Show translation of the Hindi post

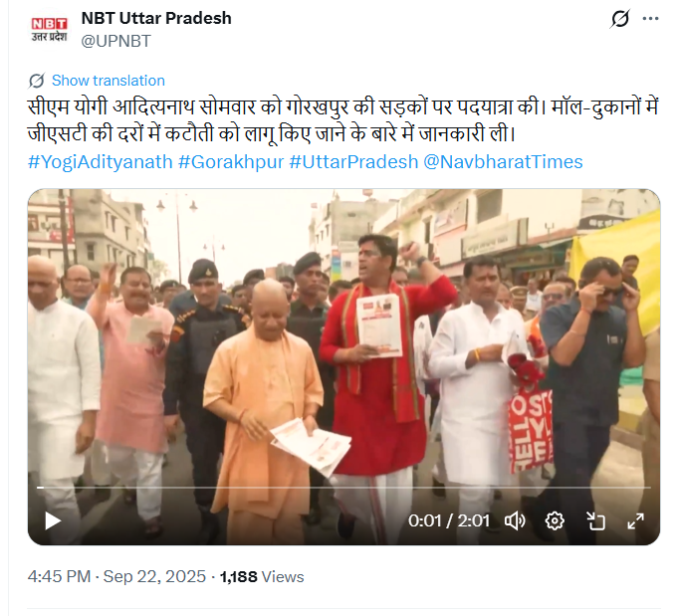point(109,81)
